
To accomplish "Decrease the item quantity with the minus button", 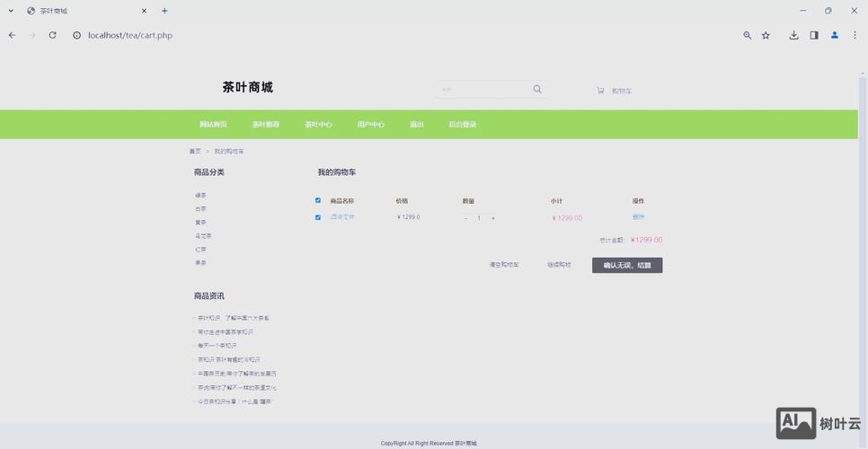I will coord(466,218).
